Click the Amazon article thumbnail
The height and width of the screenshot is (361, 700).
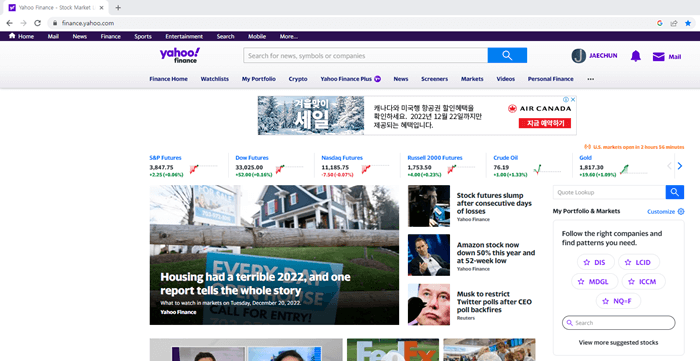point(429,255)
